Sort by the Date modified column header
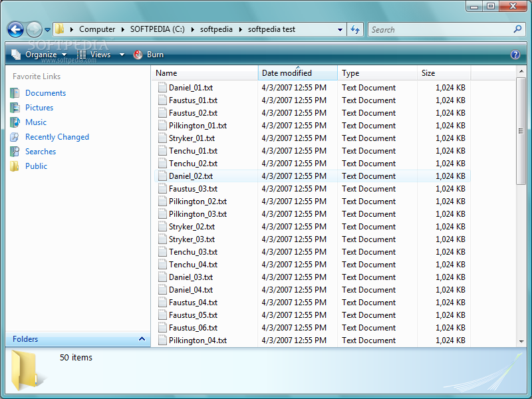Image resolution: width=532 pixels, height=399 pixels. [298, 73]
